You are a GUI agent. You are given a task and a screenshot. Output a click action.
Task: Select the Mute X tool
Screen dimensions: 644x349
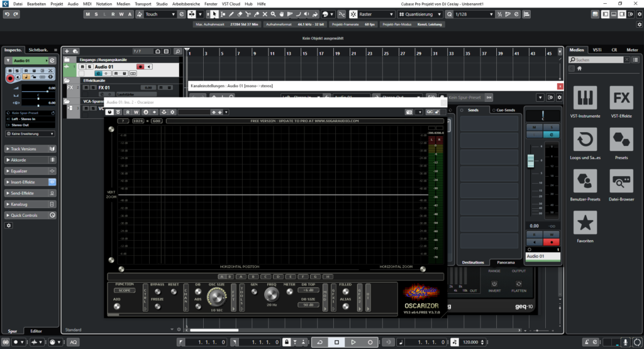point(265,14)
